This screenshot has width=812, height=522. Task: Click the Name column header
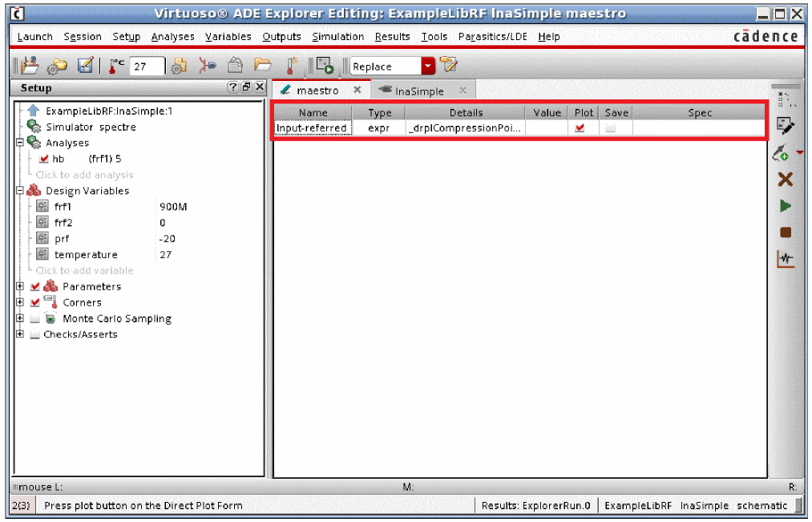(x=313, y=112)
